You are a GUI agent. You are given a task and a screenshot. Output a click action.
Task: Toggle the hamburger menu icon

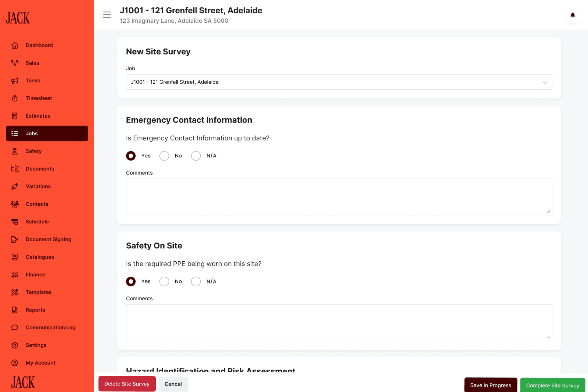pyautogui.click(x=107, y=15)
